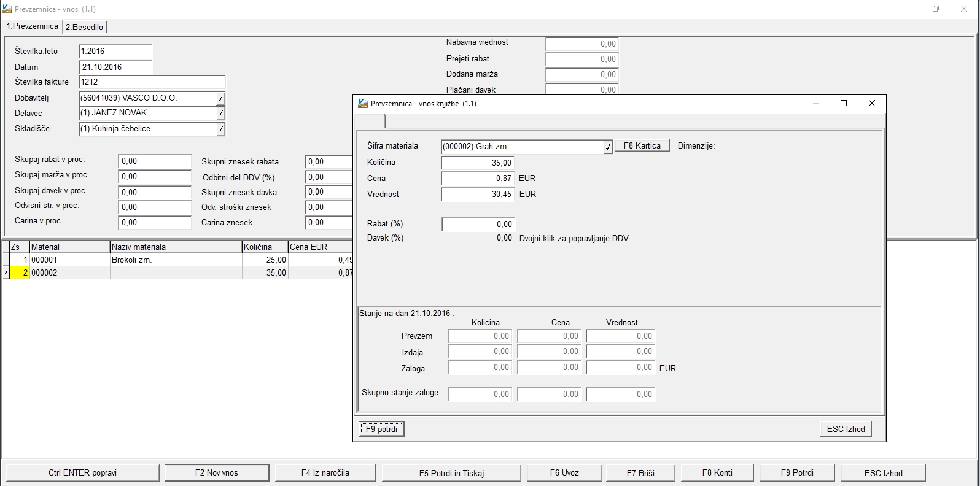Click the Količina field in dialog
The height and width of the screenshot is (486, 980).
point(477,163)
